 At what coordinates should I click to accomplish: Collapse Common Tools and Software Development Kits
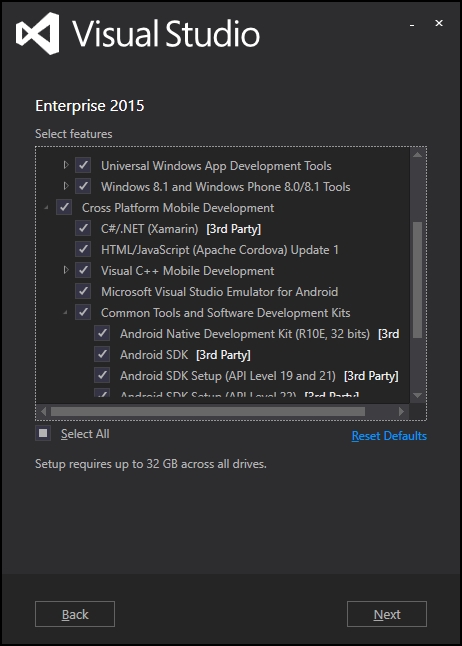[66, 314]
